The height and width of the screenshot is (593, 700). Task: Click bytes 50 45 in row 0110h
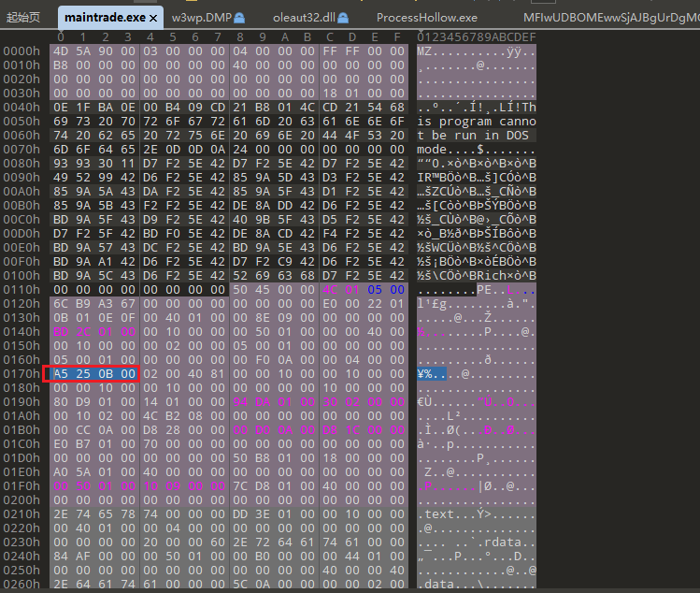(251, 290)
